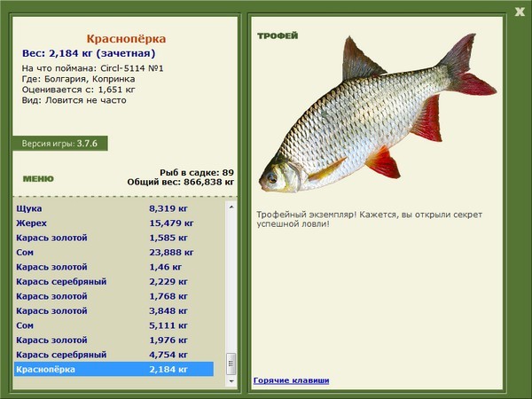The width and height of the screenshot is (532, 399).
Task: Open the Горячие клавиши link
Action: pos(291,380)
